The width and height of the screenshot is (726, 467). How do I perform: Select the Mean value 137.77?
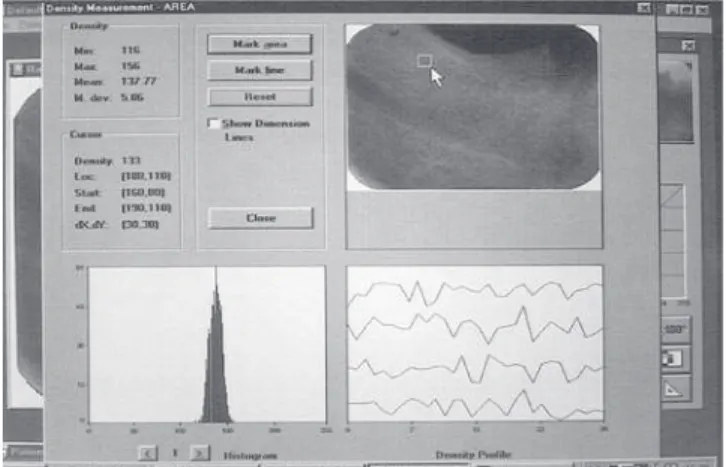(138, 81)
